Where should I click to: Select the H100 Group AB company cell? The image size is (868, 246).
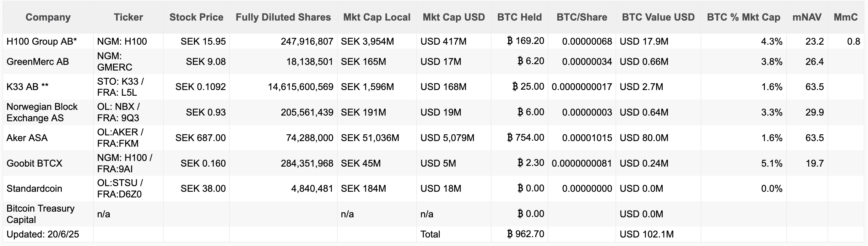click(42, 41)
